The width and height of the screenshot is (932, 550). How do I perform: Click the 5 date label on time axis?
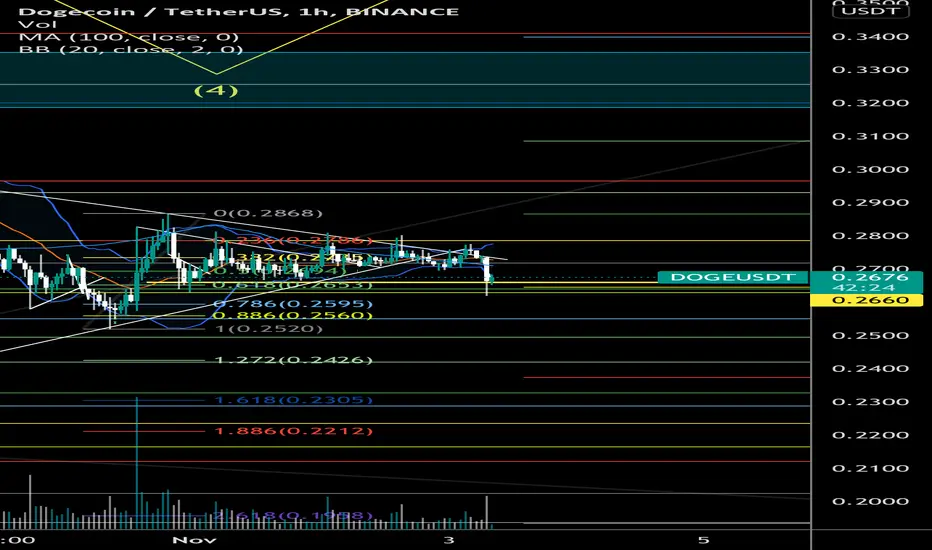703,540
